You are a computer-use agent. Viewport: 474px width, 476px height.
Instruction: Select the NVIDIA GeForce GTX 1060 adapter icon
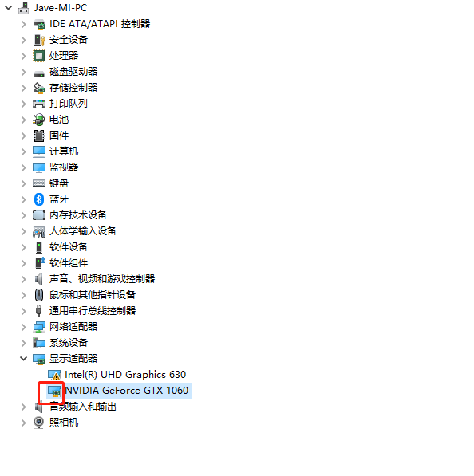pyautogui.click(x=55, y=391)
